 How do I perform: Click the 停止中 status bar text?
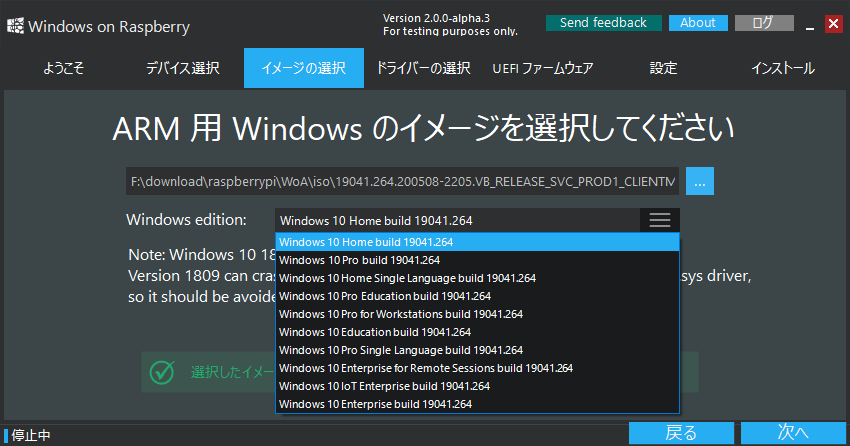pos(31,435)
